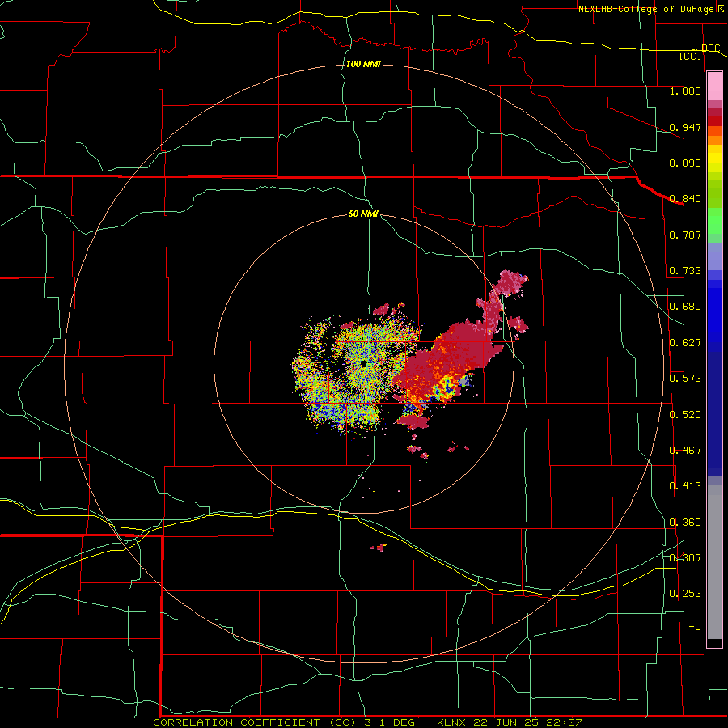The height and width of the screenshot is (728, 728).
Task: Select the 0.413 legend value
Action: [685, 486]
